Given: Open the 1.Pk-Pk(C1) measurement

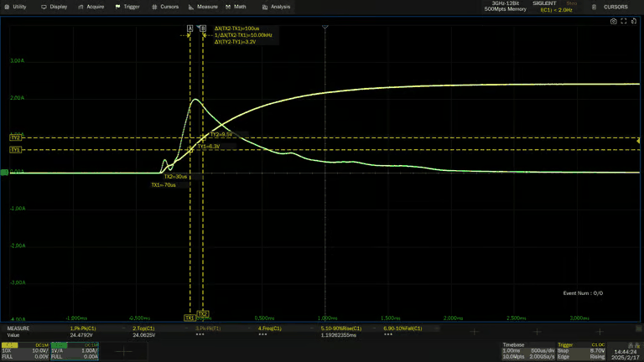Looking at the screenshot, I should coord(83,328).
